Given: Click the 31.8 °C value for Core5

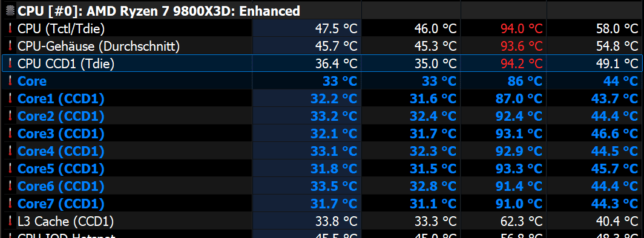Looking at the screenshot, I should tap(334, 169).
